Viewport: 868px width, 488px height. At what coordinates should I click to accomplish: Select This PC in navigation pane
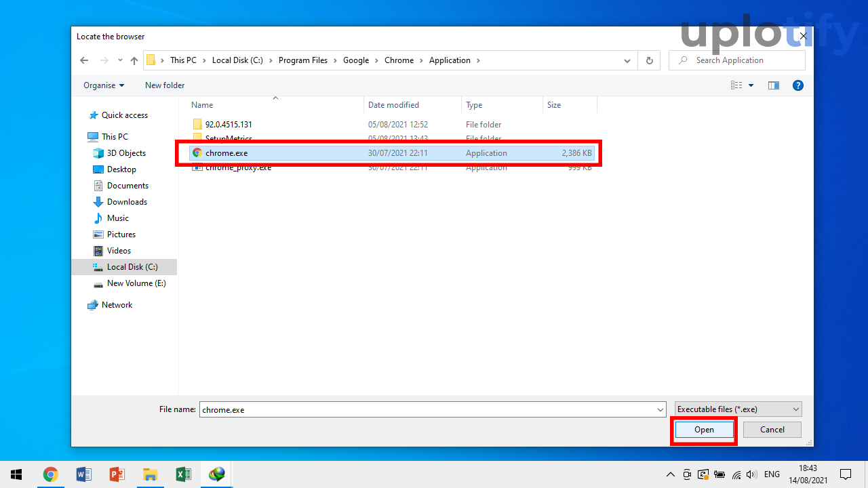(115, 137)
